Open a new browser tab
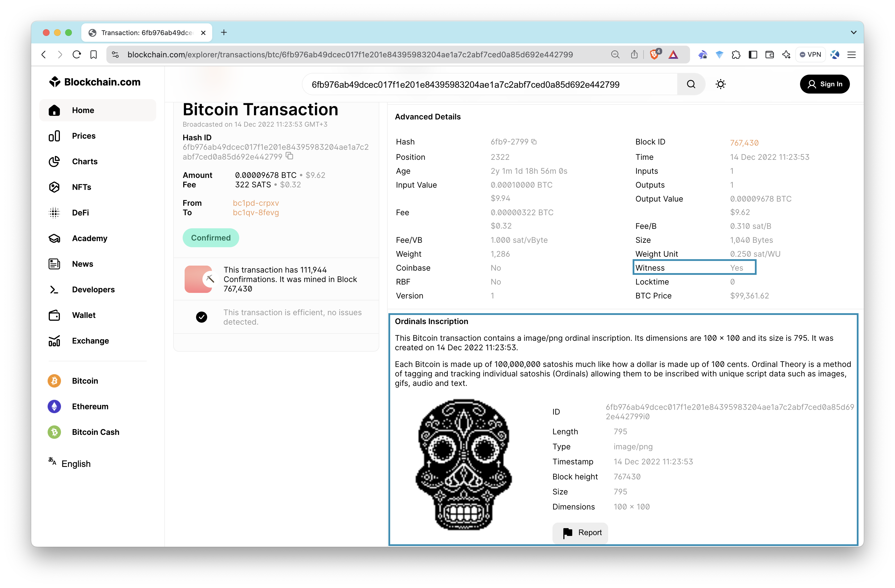Image resolution: width=895 pixels, height=588 pixels. pyautogui.click(x=224, y=32)
